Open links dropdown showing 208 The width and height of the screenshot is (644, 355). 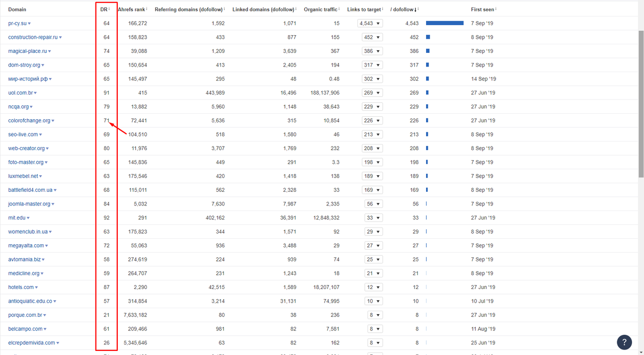tap(372, 148)
